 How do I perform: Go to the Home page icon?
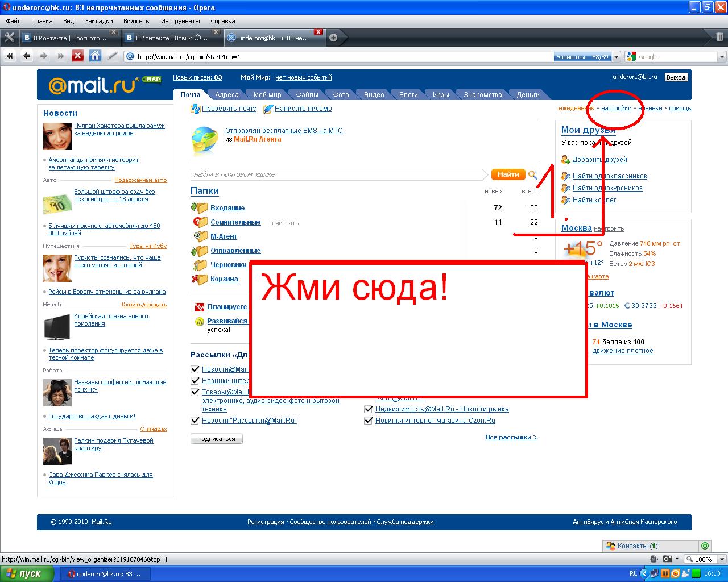coord(95,56)
